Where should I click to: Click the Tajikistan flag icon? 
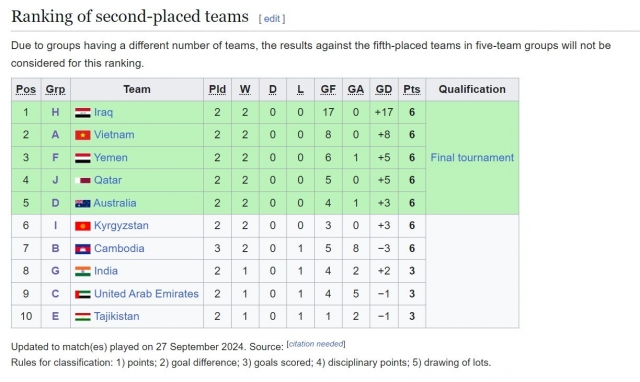(82, 316)
